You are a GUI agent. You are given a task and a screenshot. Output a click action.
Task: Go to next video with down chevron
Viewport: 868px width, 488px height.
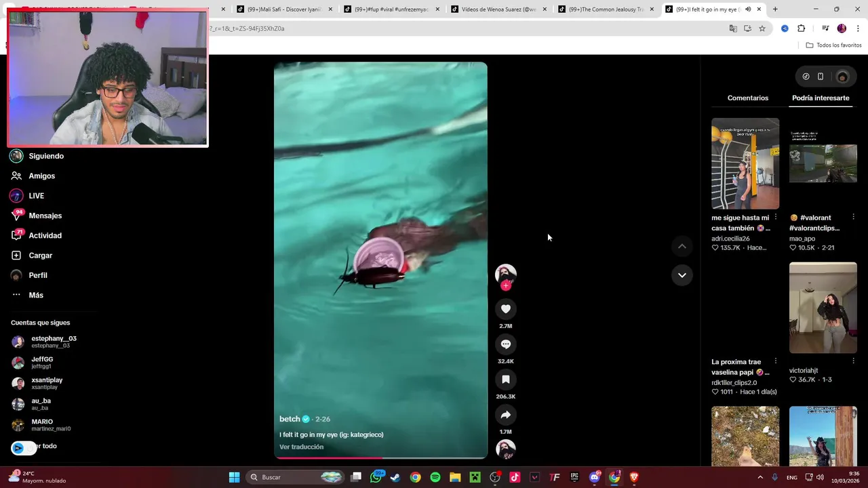click(682, 275)
